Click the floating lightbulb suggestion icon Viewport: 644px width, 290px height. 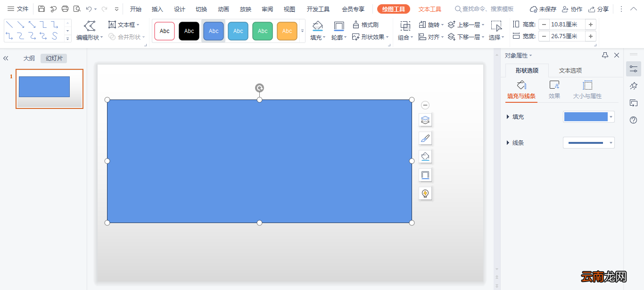[425, 193]
